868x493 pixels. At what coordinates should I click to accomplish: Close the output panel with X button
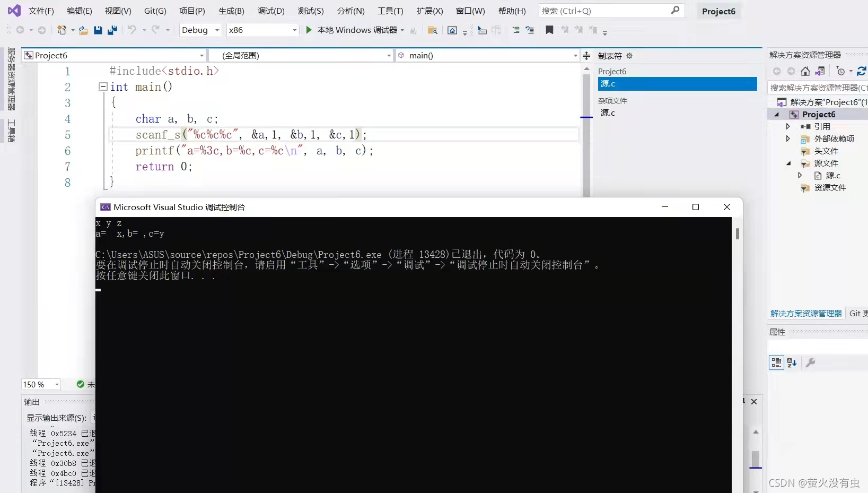tap(754, 402)
